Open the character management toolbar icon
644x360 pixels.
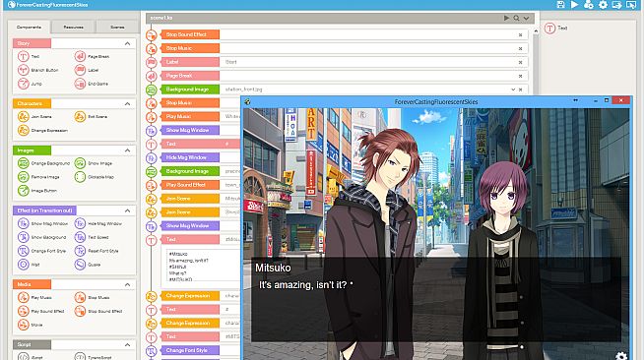pos(589,5)
